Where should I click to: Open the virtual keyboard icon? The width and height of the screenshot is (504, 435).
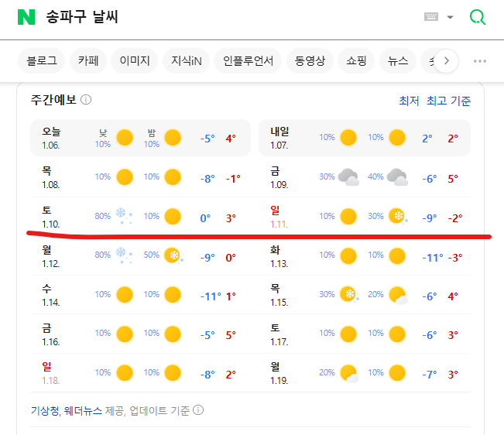pyautogui.click(x=432, y=17)
